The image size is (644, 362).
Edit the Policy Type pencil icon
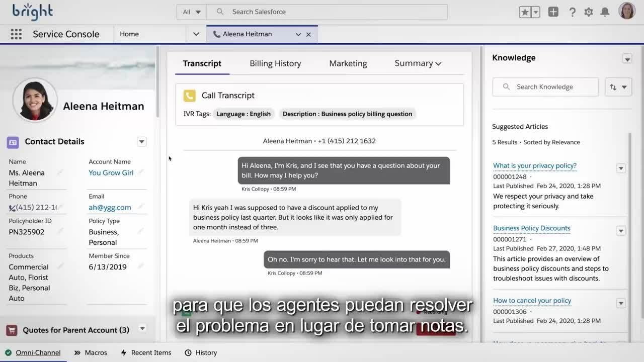pyautogui.click(x=141, y=231)
